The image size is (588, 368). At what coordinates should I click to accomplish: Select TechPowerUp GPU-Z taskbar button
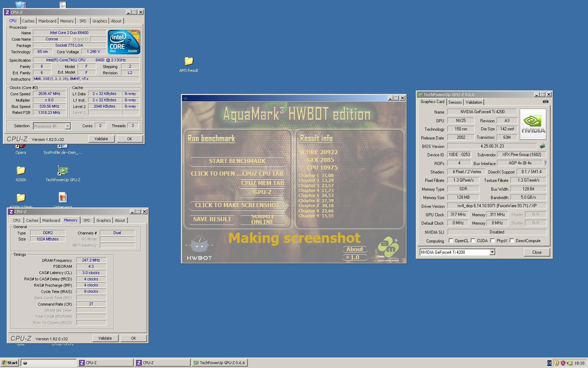219,363
